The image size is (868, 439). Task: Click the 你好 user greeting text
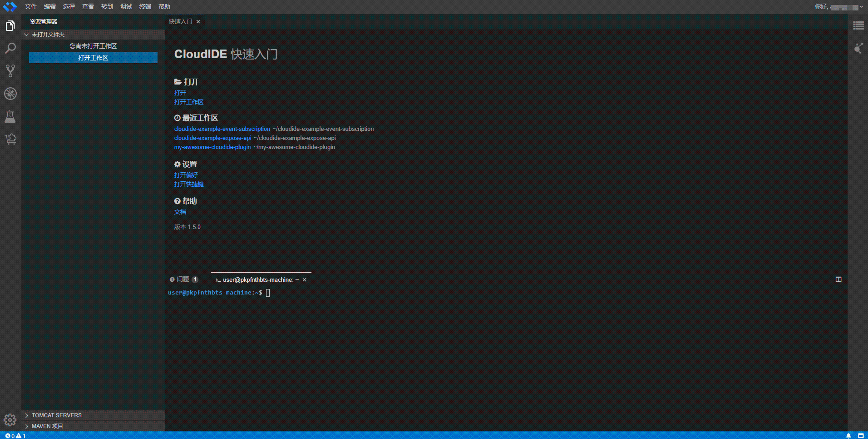821,7
